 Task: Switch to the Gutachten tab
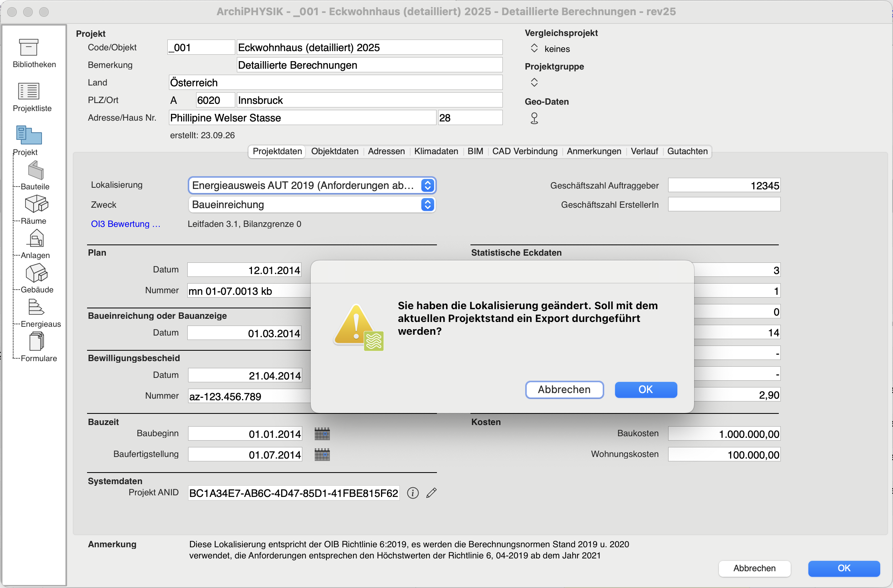point(687,151)
